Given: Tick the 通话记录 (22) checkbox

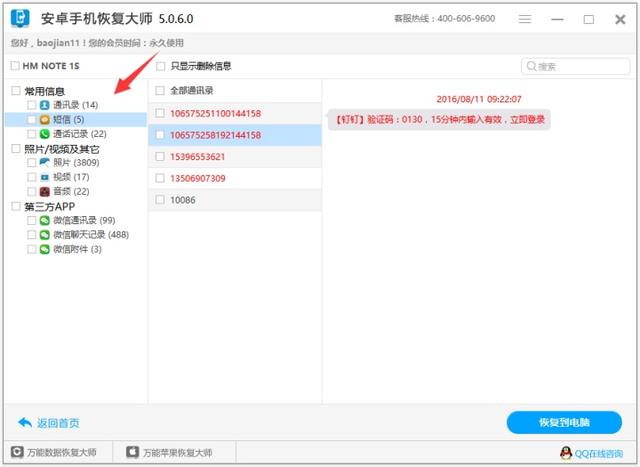Looking at the screenshot, I should point(31,134).
